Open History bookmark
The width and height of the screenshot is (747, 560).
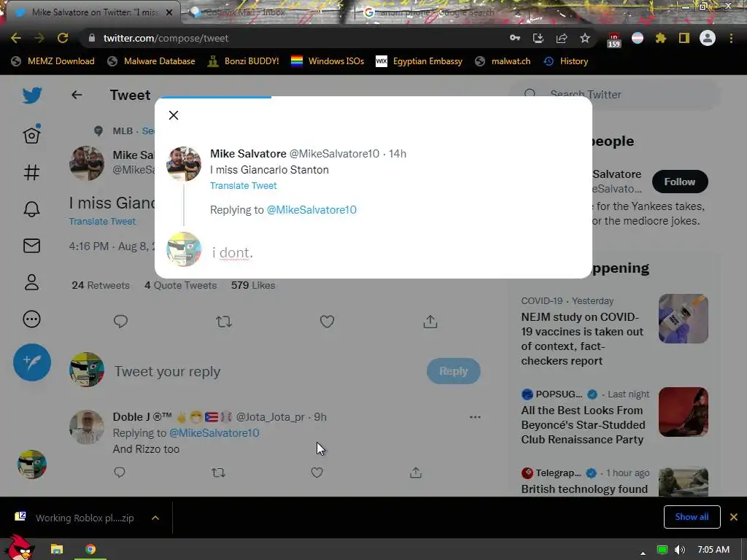(566, 61)
